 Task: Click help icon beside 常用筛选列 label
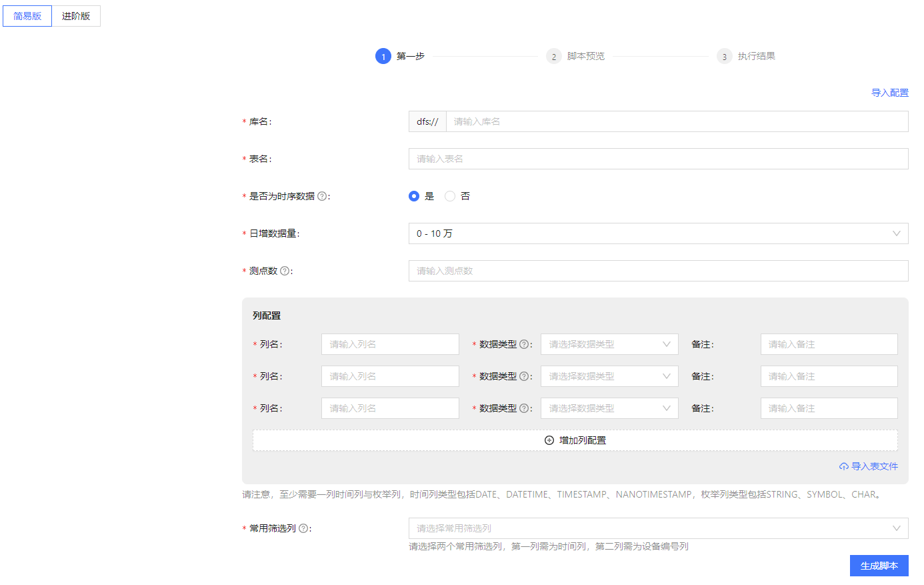click(x=303, y=528)
